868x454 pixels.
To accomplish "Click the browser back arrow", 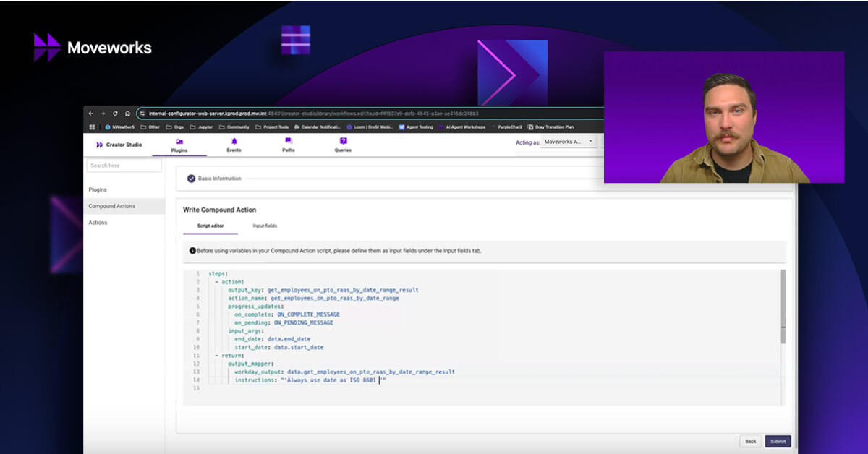I will pos(91,113).
